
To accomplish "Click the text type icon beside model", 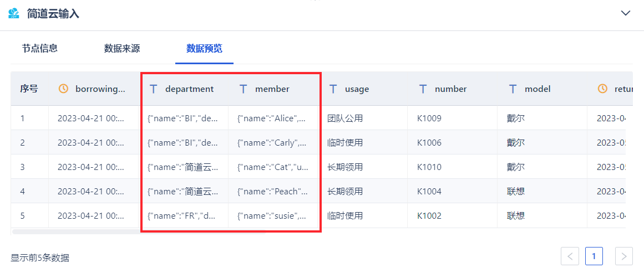I will pos(513,89).
